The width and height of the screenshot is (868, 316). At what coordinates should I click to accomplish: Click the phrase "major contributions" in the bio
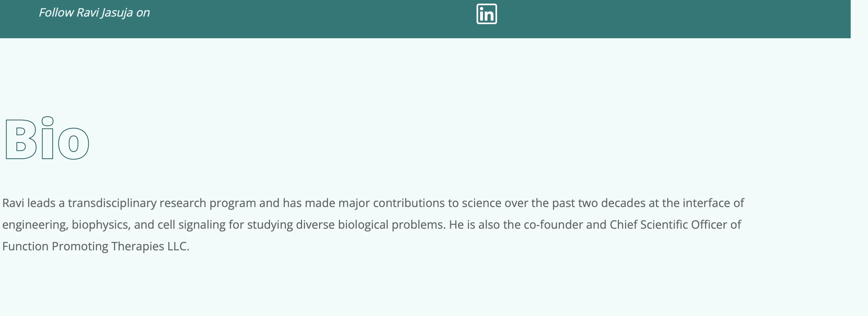[391, 203]
